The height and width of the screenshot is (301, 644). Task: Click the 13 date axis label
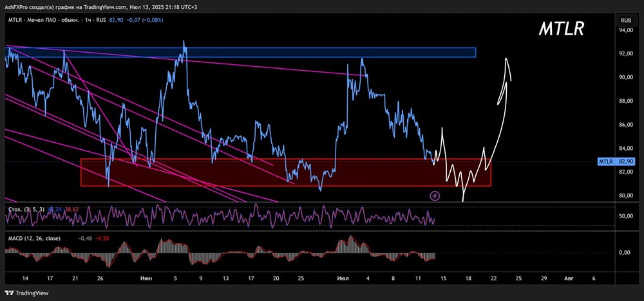[x=225, y=278]
